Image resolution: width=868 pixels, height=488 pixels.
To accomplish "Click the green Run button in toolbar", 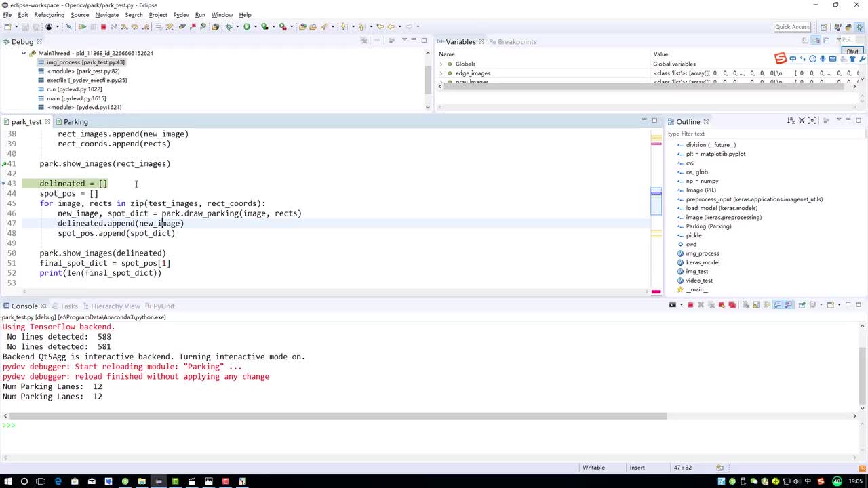I will coord(247,27).
